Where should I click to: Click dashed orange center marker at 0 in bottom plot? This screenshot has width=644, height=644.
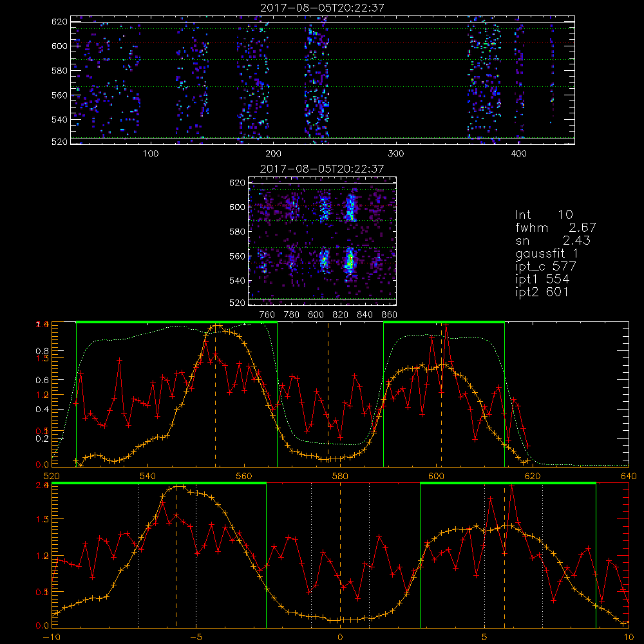pos(340,556)
